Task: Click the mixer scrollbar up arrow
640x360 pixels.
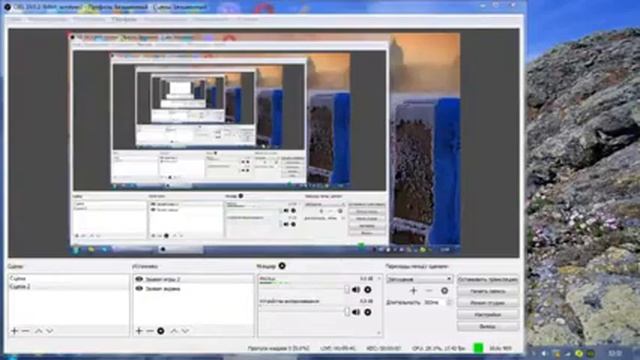Action: point(379,278)
